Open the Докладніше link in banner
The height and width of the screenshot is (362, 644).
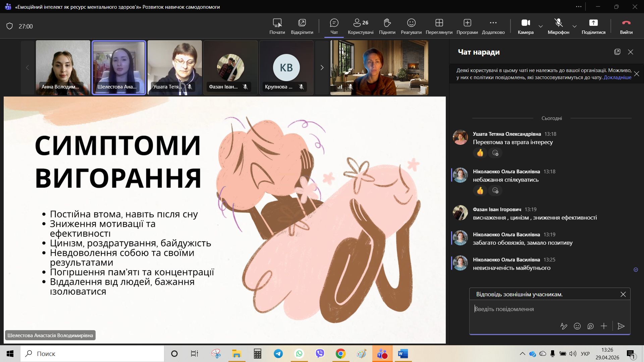click(x=617, y=77)
